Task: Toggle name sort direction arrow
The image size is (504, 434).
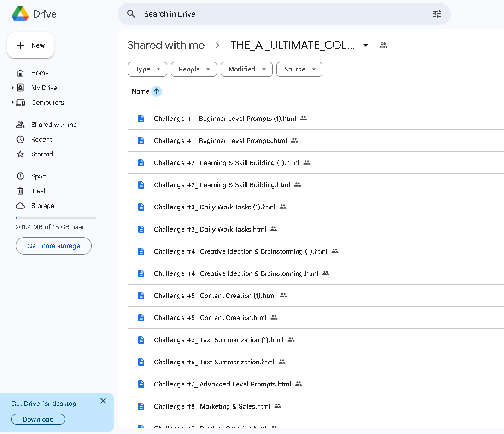Action: point(157,91)
